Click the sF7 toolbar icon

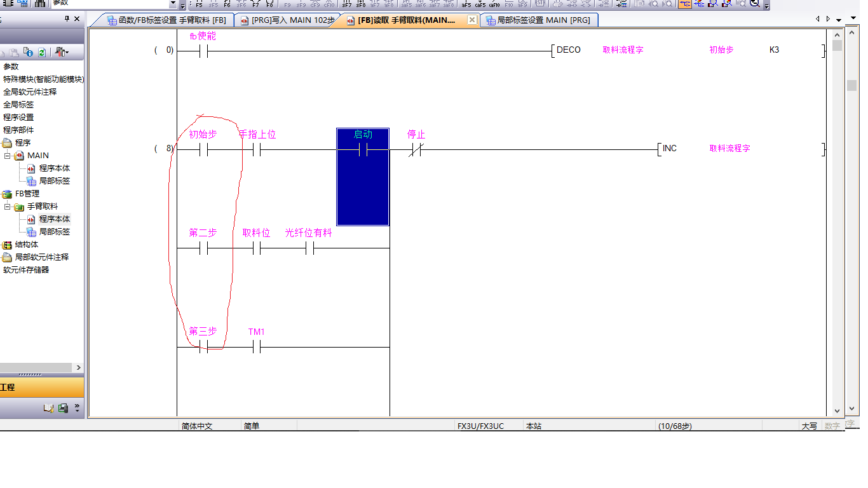tap(347, 4)
